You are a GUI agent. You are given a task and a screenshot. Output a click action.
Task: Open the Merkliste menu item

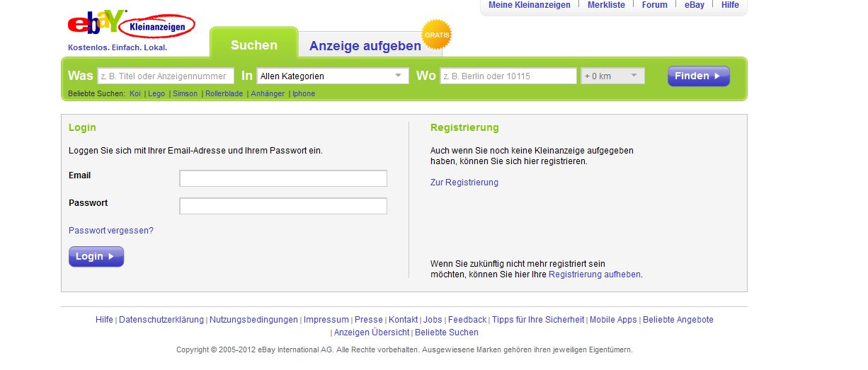click(x=606, y=5)
